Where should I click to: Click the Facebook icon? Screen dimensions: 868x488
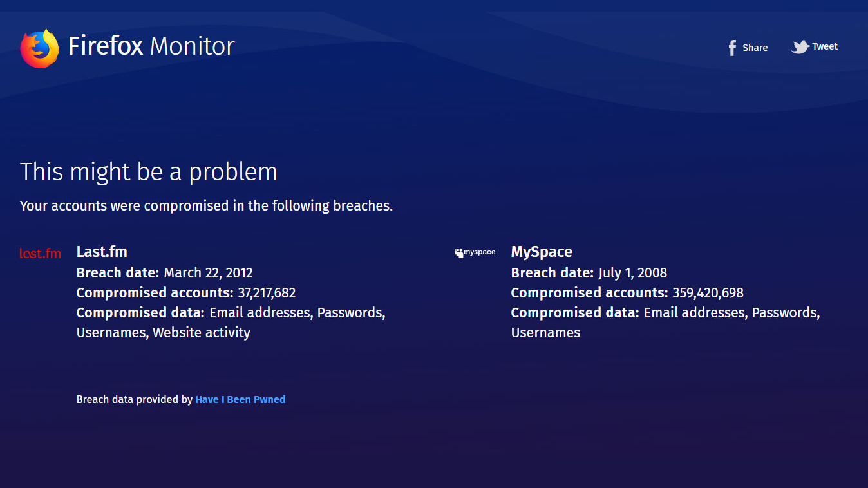click(732, 48)
